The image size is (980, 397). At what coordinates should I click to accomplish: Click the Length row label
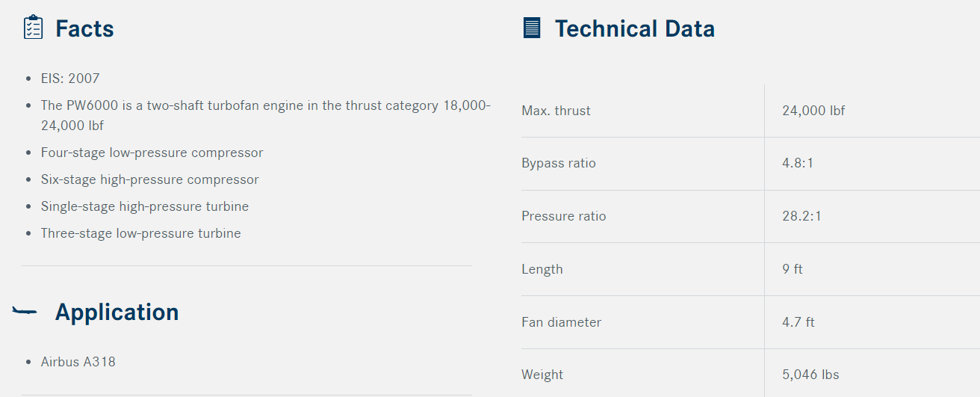tap(542, 269)
